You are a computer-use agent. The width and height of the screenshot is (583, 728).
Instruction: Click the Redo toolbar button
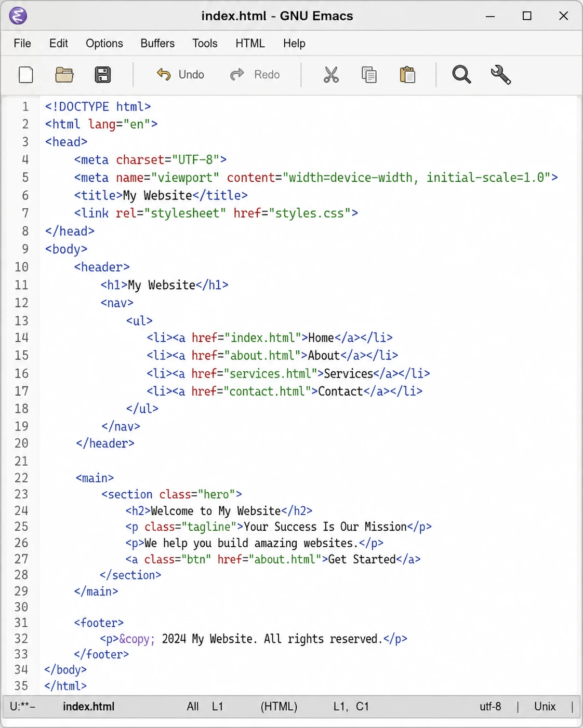click(255, 75)
